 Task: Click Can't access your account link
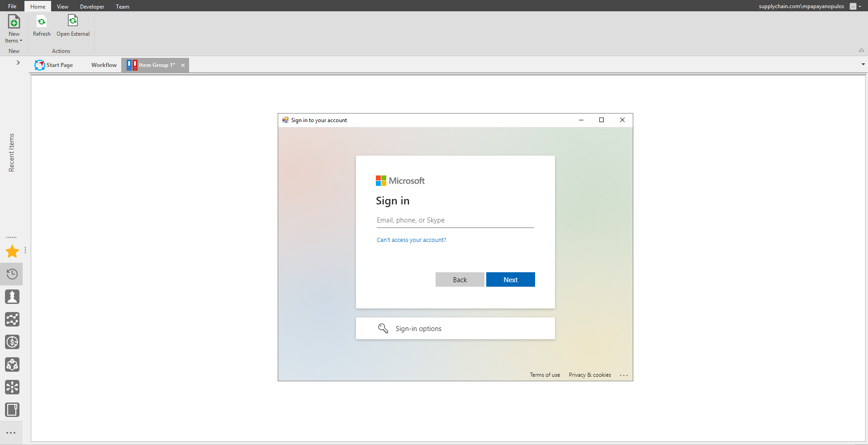[x=411, y=240]
